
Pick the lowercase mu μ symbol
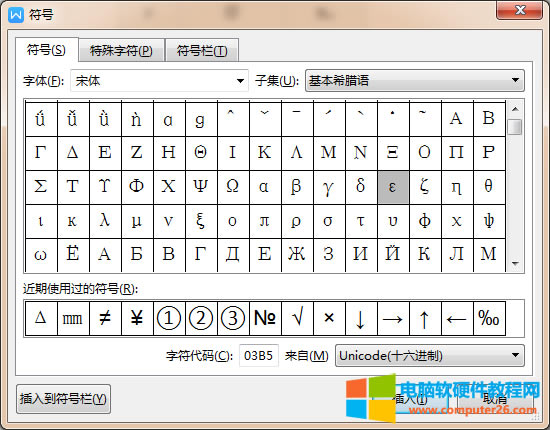(x=137, y=221)
